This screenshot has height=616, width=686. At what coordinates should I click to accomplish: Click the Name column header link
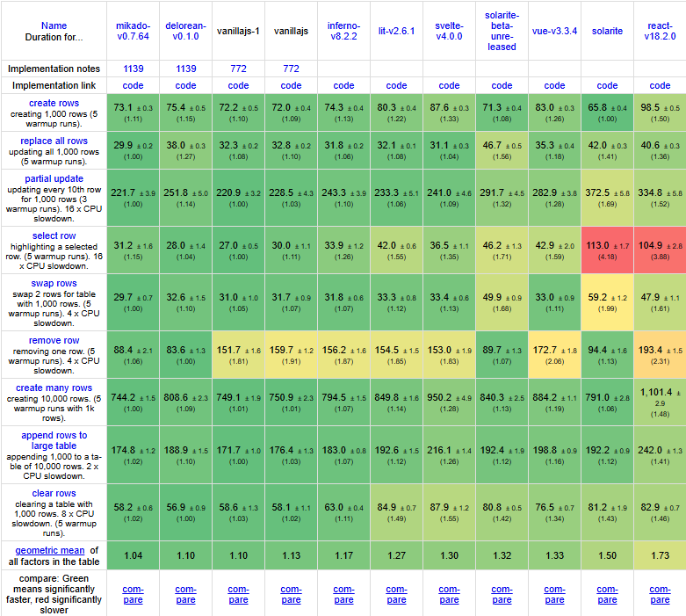pyautogui.click(x=54, y=25)
